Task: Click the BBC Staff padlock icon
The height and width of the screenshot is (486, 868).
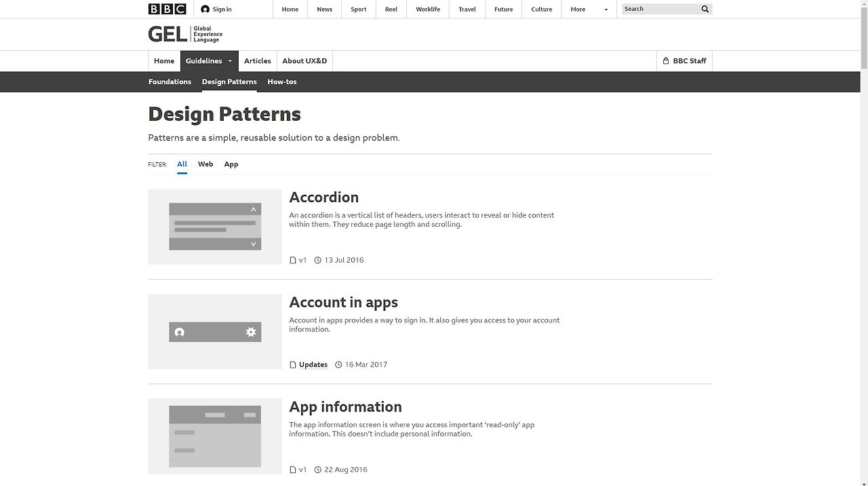Action: 666,60
